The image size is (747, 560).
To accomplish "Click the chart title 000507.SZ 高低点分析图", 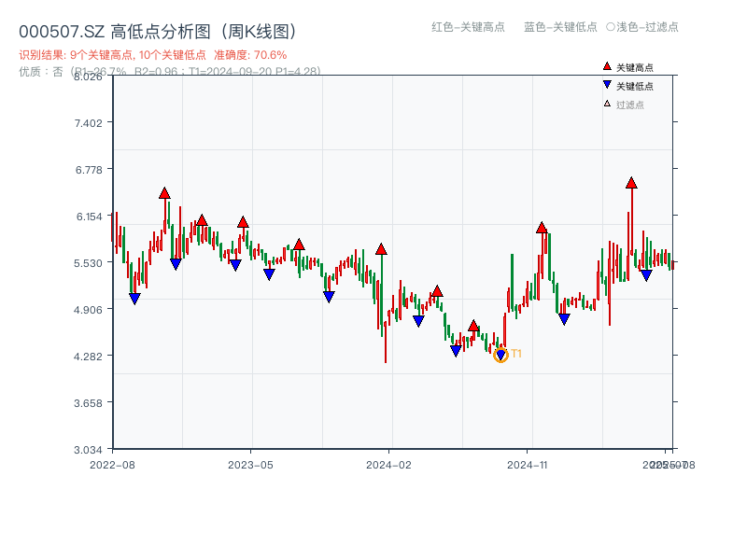I will [158, 32].
